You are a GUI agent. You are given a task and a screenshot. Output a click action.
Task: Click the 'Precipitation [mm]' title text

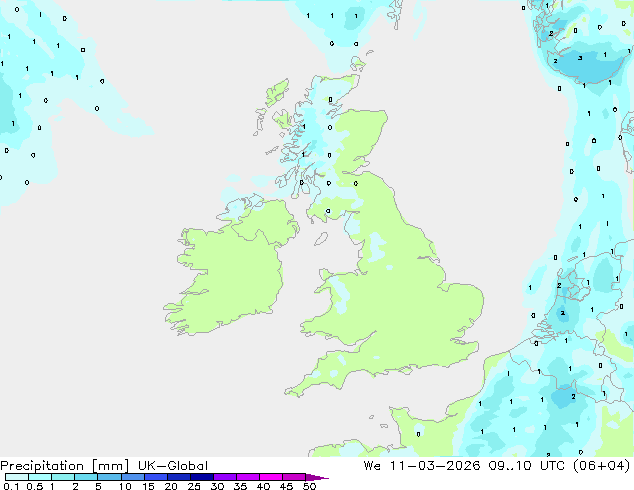(x=64, y=466)
